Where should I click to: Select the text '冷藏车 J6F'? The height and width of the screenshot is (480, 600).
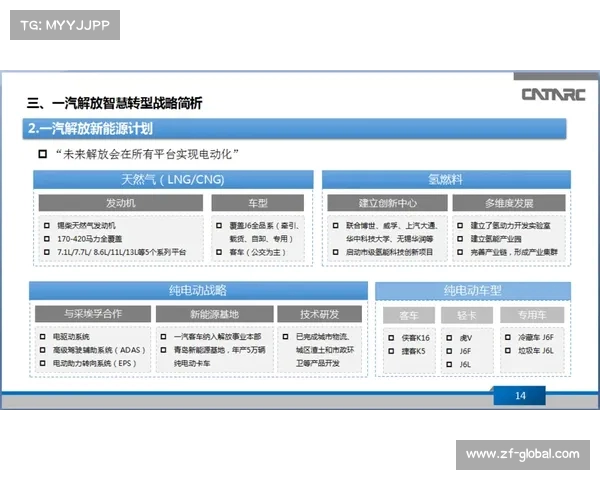[x=536, y=337]
